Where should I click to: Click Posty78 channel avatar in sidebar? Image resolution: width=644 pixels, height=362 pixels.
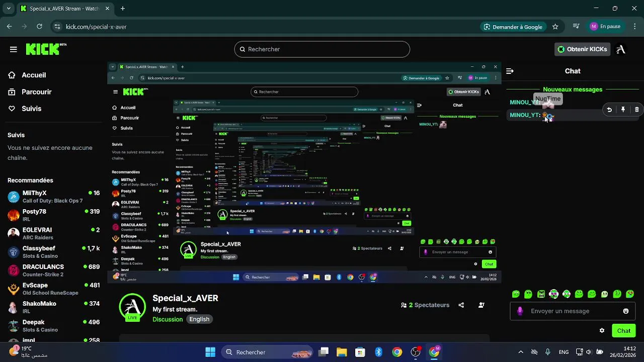coord(14,215)
